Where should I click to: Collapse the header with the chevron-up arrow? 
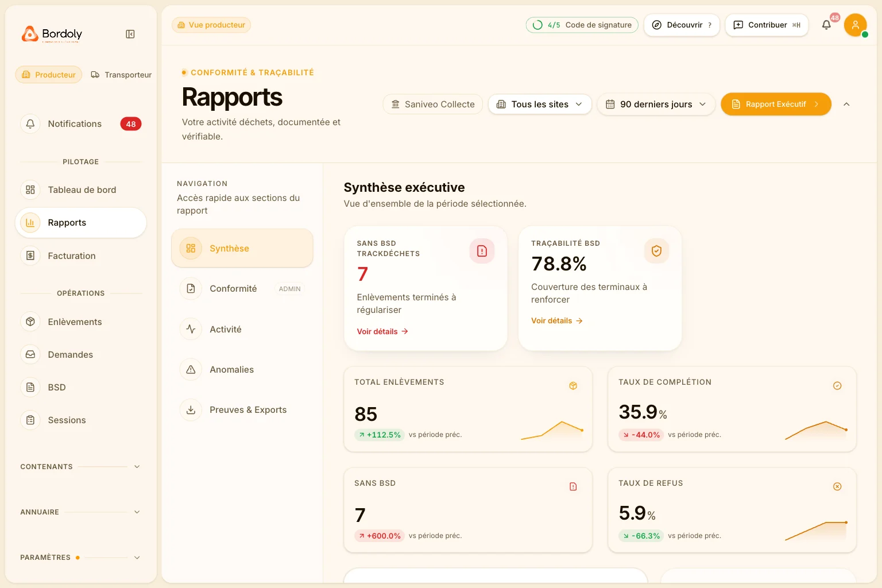[846, 104]
